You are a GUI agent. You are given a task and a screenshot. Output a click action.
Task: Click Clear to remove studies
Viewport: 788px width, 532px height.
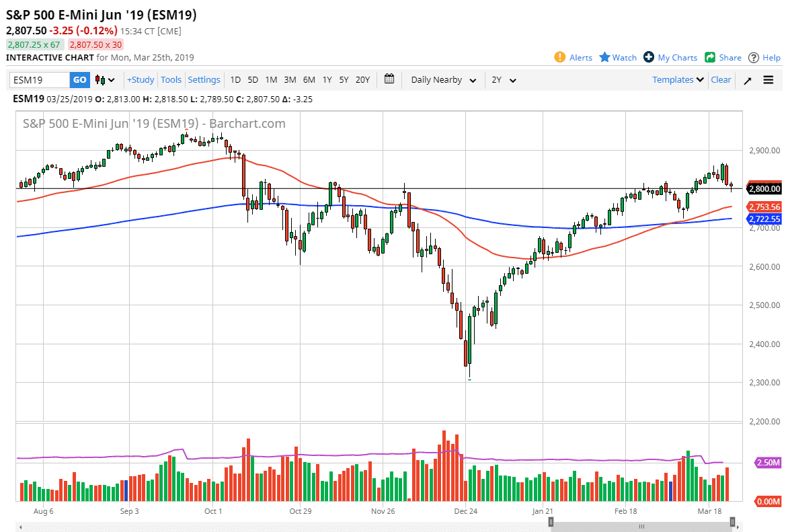pos(721,79)
